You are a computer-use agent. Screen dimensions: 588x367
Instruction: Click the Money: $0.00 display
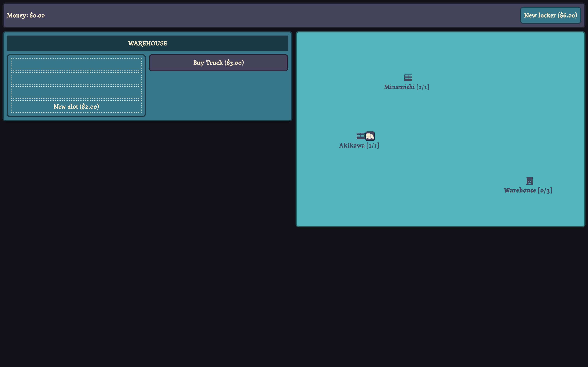[x=26, y=16]
